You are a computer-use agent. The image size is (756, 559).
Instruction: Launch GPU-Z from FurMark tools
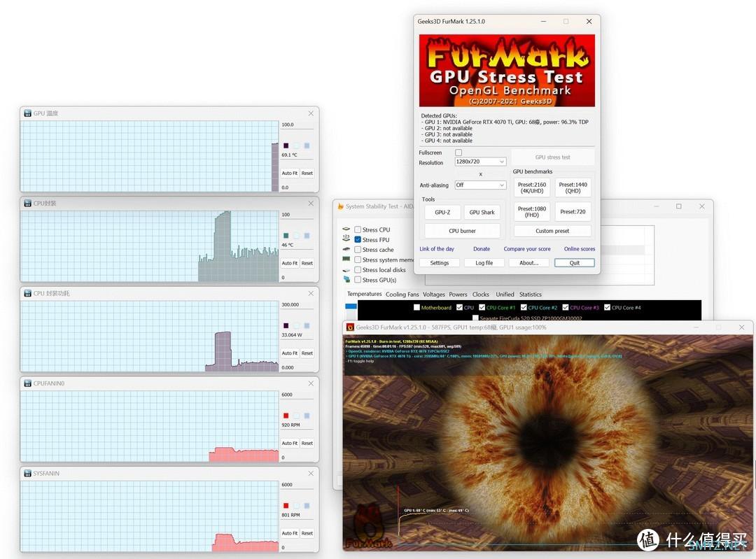tap(442, 212)
